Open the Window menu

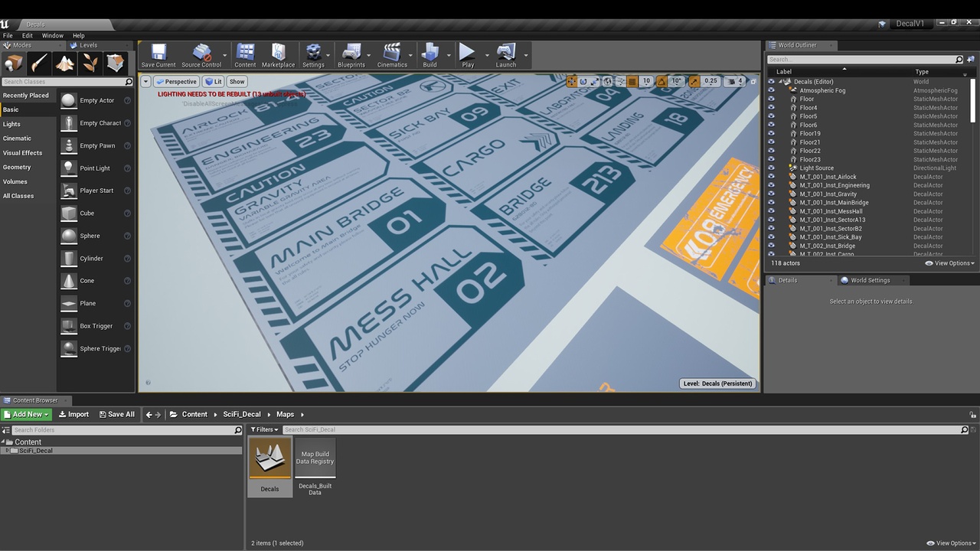pos(53,35)
